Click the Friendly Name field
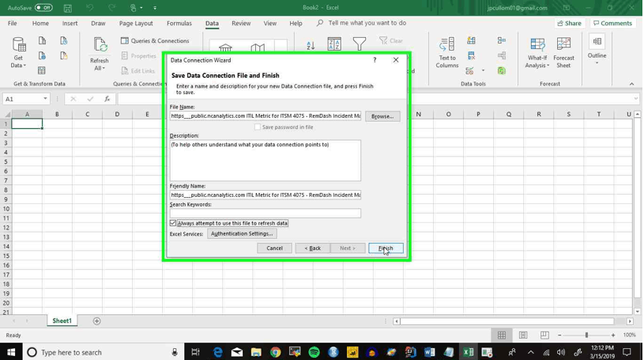644x360 pixels. [266, 195]
